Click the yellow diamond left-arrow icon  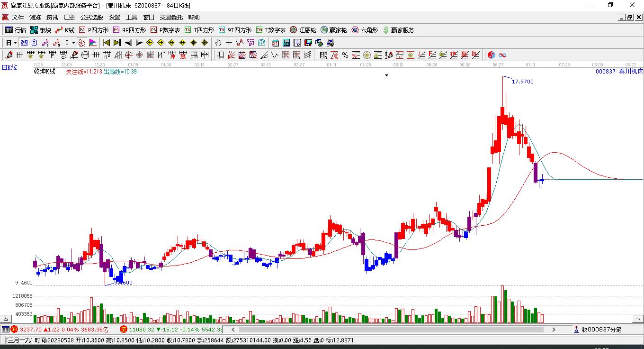click(x=150, y=43)
